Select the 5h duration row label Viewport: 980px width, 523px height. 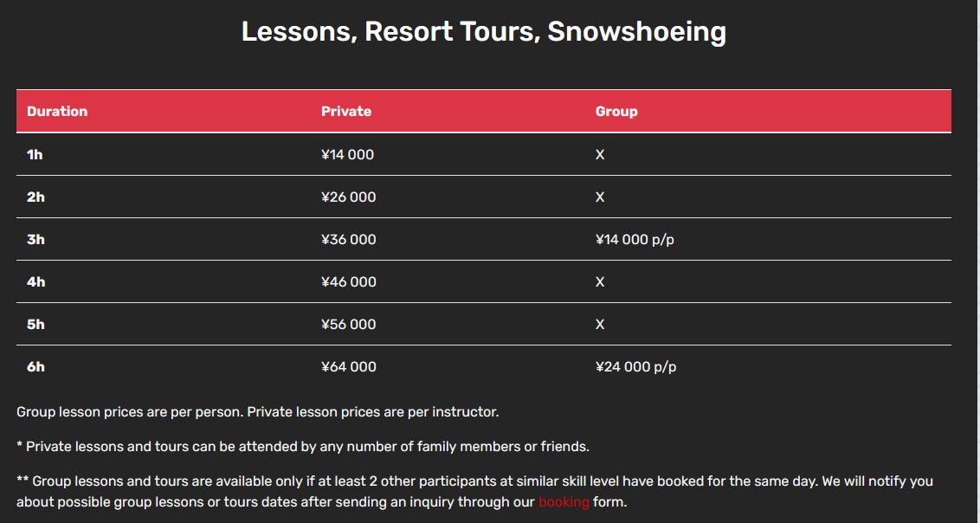pos(35,325)
